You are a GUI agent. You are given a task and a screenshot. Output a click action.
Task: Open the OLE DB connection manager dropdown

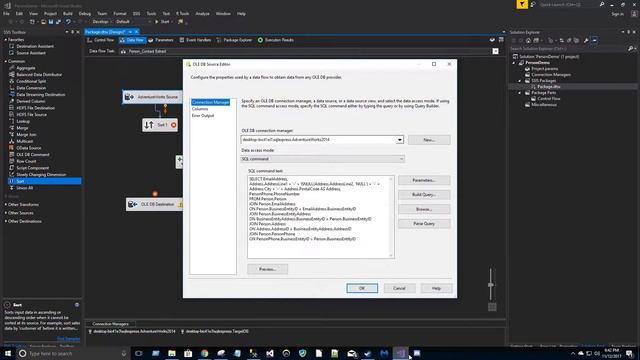click(400, 140)
